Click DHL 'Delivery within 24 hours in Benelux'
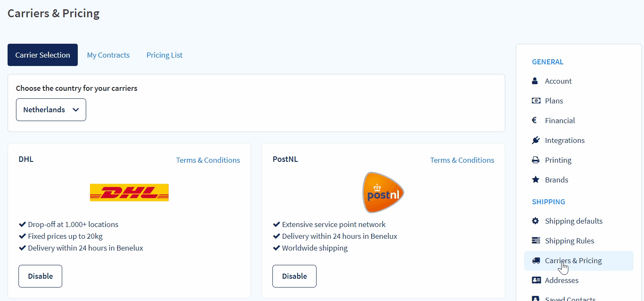The width and height of the screenshot is (644, 301). point(85,248)
